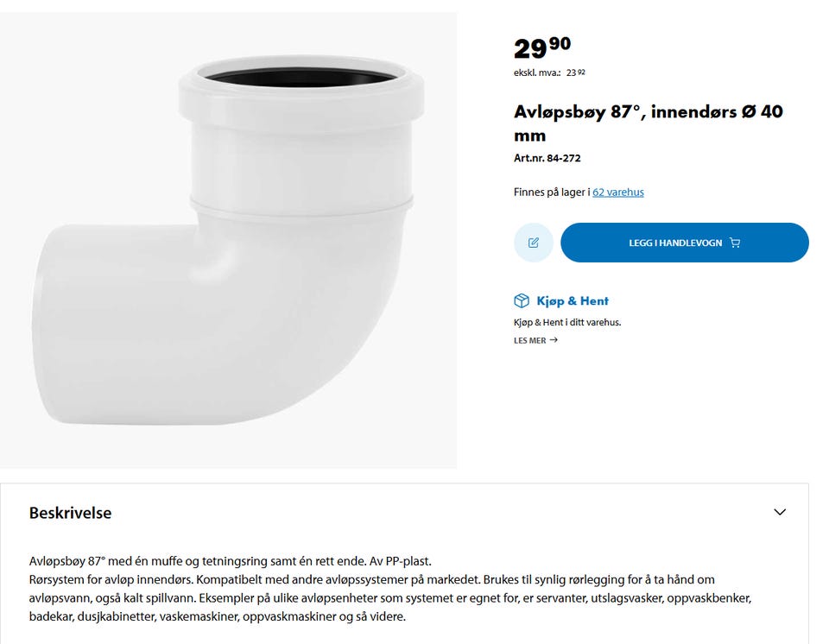
Task: Click the Kjøp & Hent box icon
Action: [522, 300]
